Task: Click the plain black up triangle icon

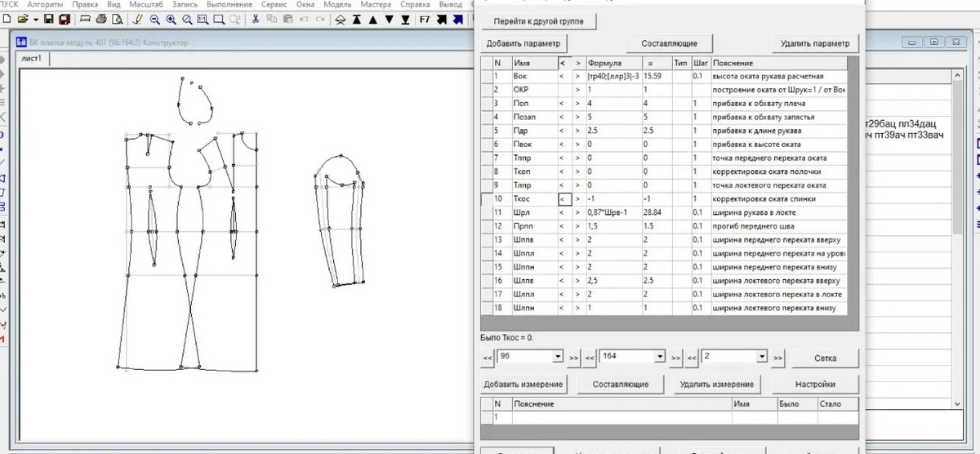Action: coord(372,18)
